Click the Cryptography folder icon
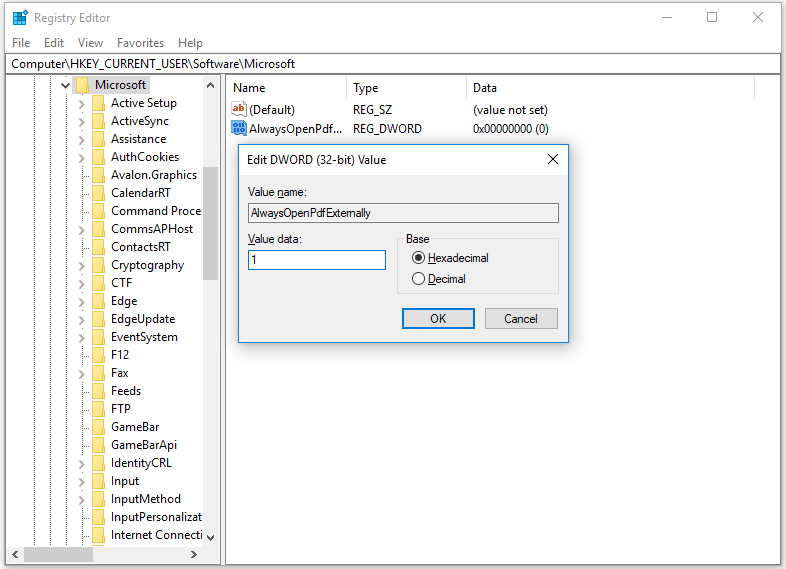Image resolution: width=786 pixels, height=569 pixels. (x=98, y=265)
